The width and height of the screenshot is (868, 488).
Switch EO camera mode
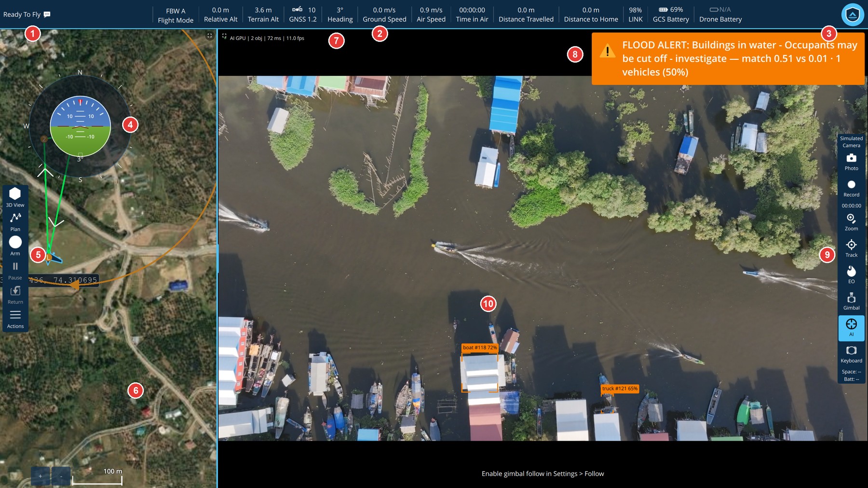pyautogui.click(x=851, y=275)
